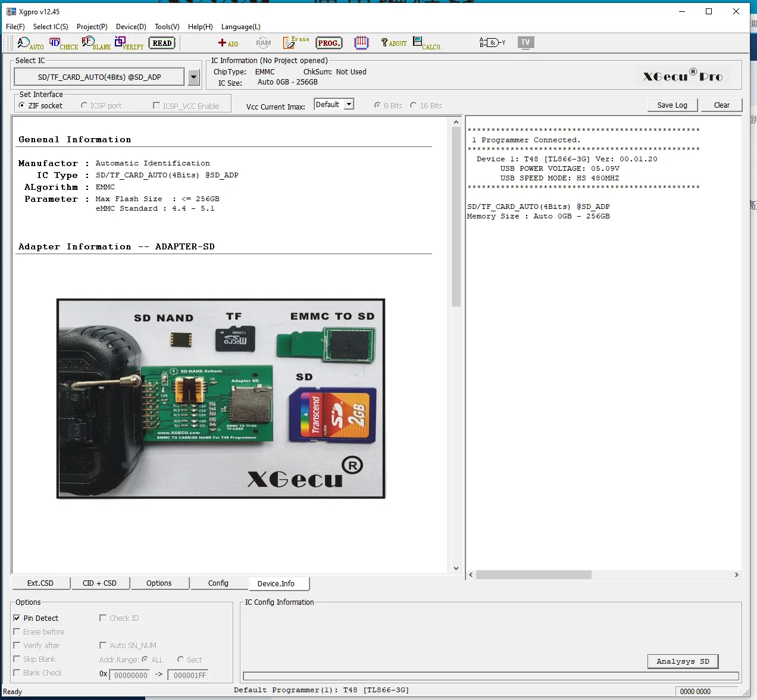Screen dimensions: 757x700
Task: Click the chip pin test icon
Action: point(361,42)
